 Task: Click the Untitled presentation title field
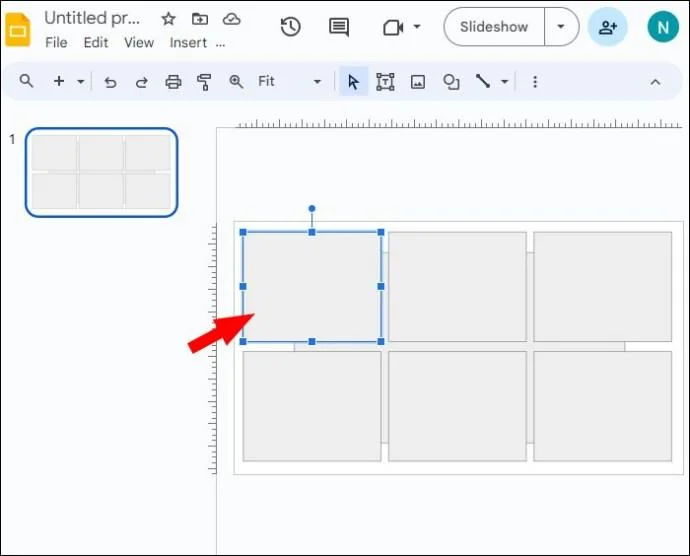click(x=93, y=18)
